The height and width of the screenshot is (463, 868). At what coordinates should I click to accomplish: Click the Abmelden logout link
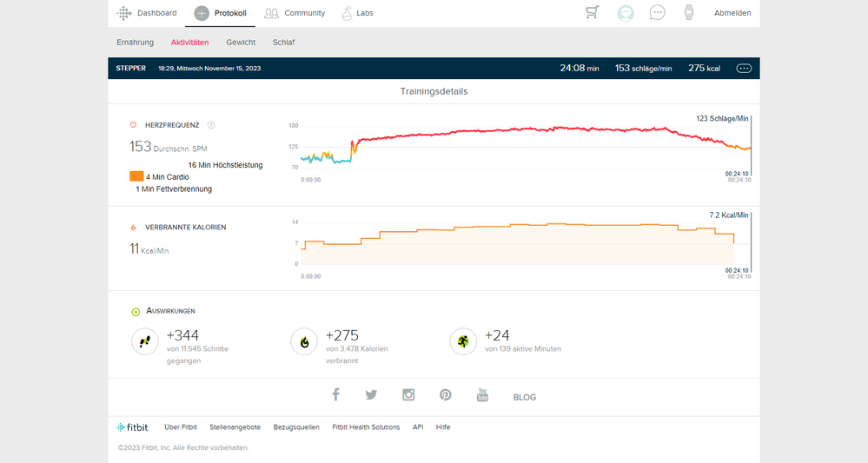point(732,13)
